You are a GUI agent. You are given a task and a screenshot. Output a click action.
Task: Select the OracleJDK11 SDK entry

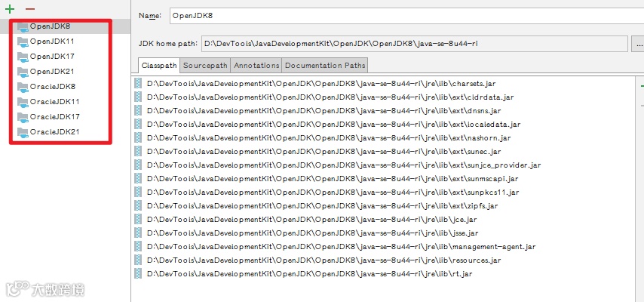pos(66,102)
